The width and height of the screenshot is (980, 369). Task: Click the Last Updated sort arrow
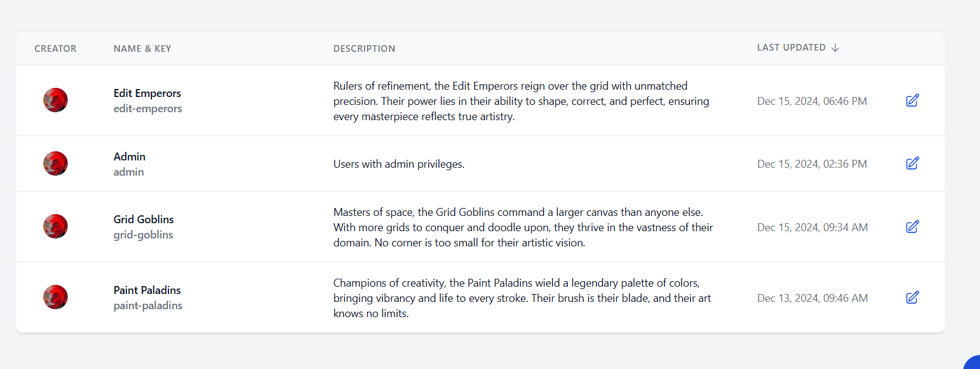coord(835,48)
